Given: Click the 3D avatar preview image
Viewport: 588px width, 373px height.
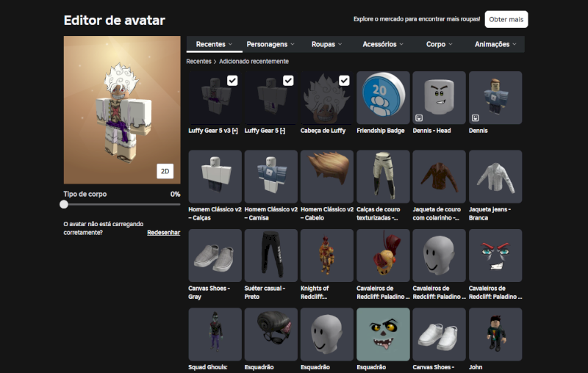Looking at the screenshot, I should (x=122, y=109).
